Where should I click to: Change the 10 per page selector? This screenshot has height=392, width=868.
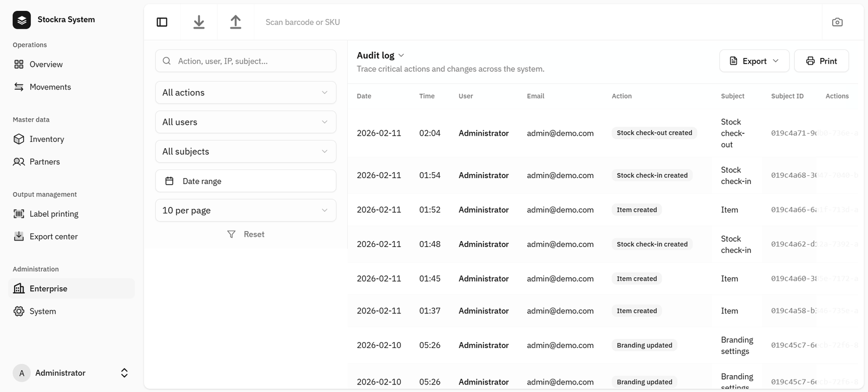tap(245, 211)
